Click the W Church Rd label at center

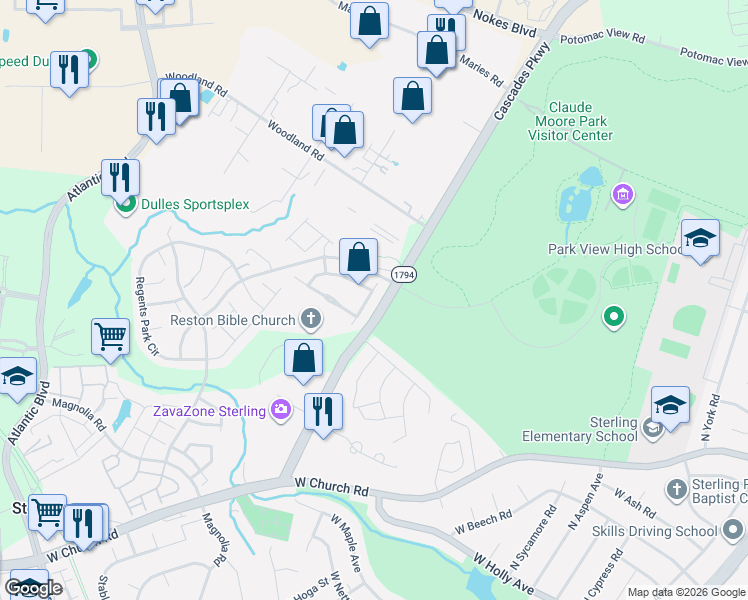(332, 486)
